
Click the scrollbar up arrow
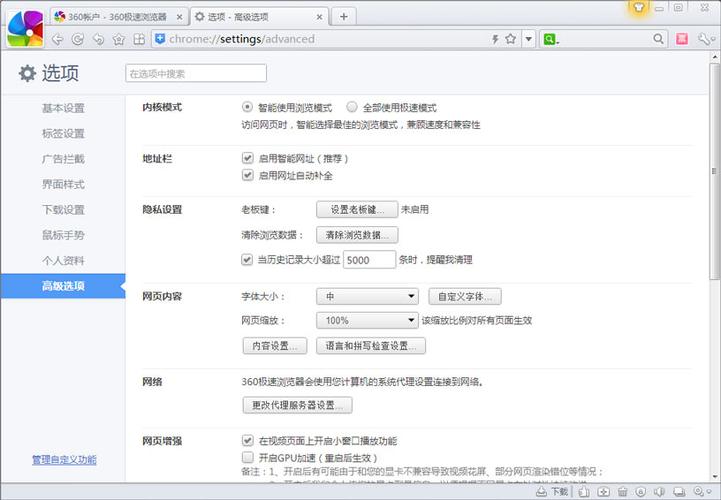(x=714, y=57)
